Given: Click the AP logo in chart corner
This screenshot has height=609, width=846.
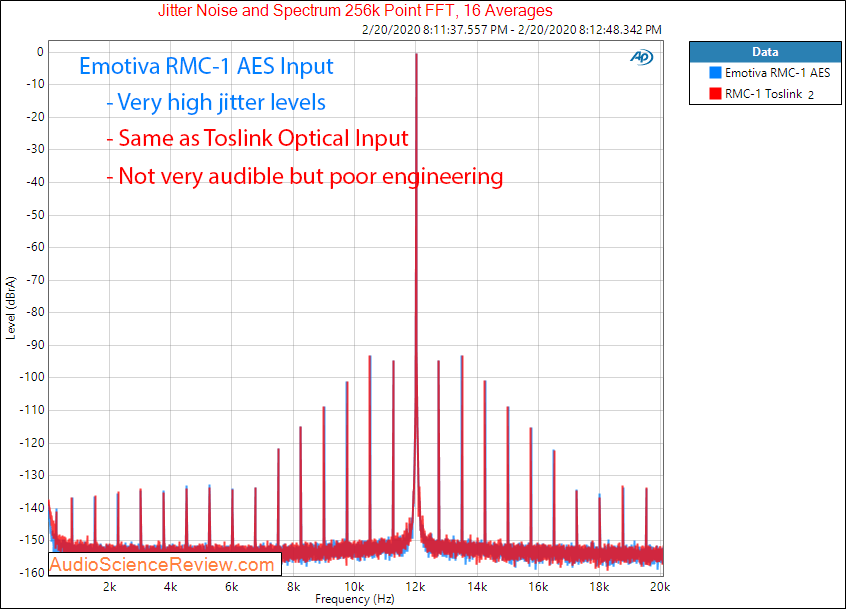Looking at the screenshot, I should (x=640, y=57).
